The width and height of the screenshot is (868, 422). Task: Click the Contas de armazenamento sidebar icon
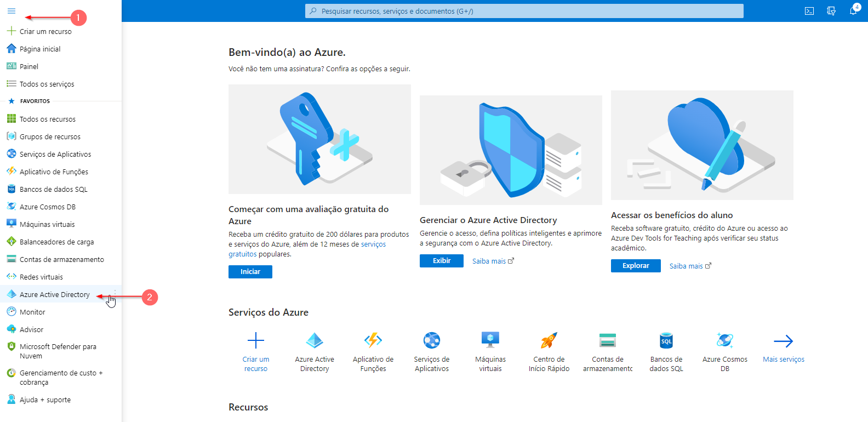tap(11, 259)
